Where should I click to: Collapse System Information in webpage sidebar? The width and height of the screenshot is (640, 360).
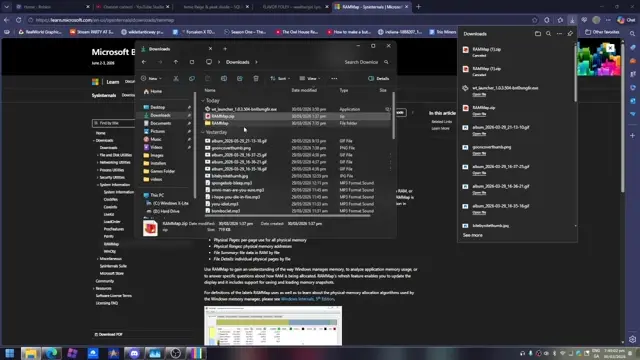tap(98, 184)
